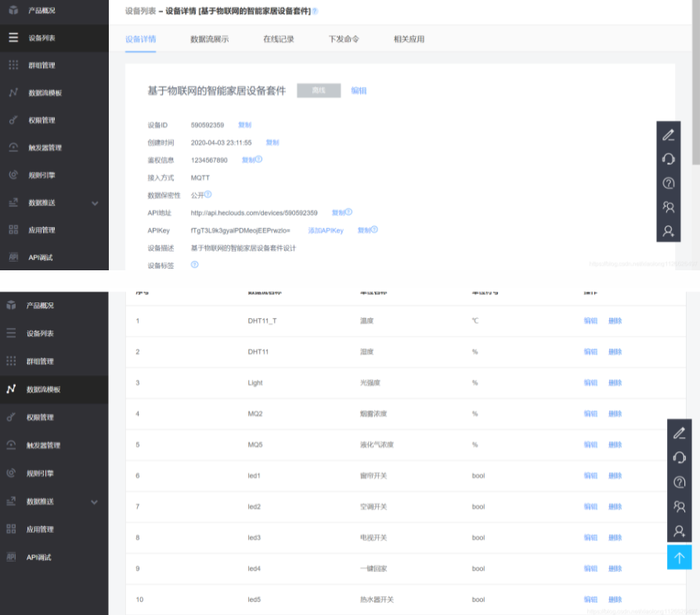Select 触发器管理 in data stream template sidebar
This screenshot has width=700, height=615.
[x=54, y=445]
